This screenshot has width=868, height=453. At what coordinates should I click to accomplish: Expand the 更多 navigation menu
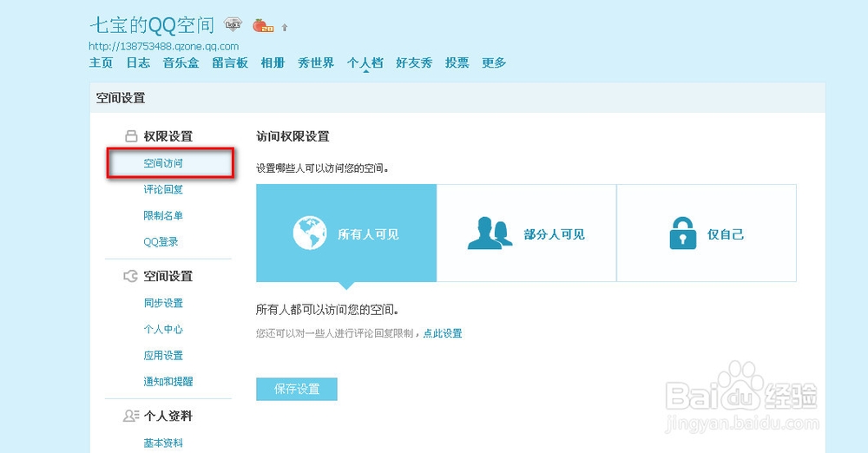click(494, 62)
